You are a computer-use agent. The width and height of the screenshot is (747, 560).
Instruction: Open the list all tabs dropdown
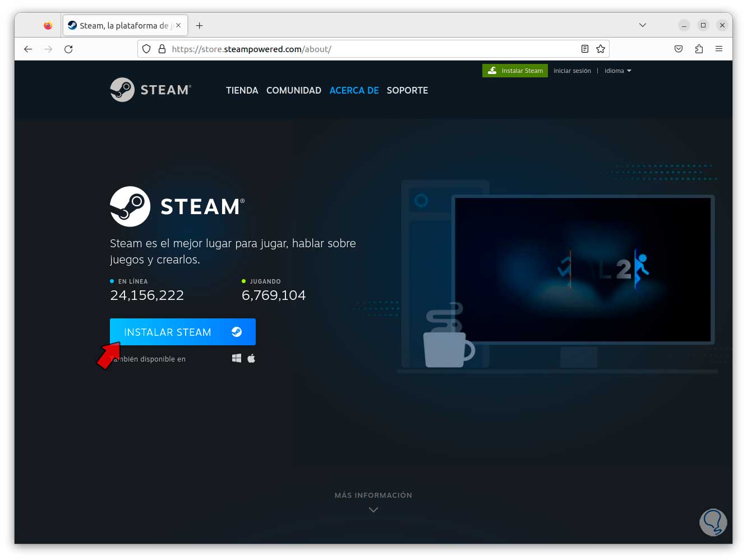[643, 25]
